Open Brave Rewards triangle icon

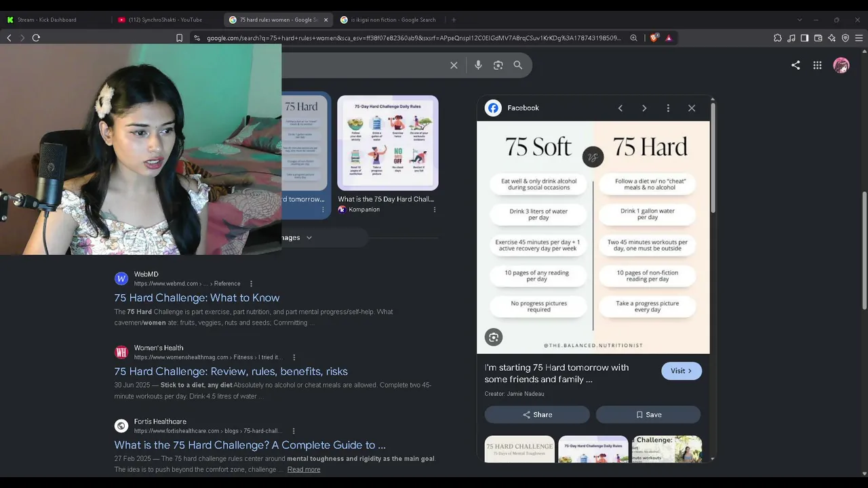click(x=669, y=38)
